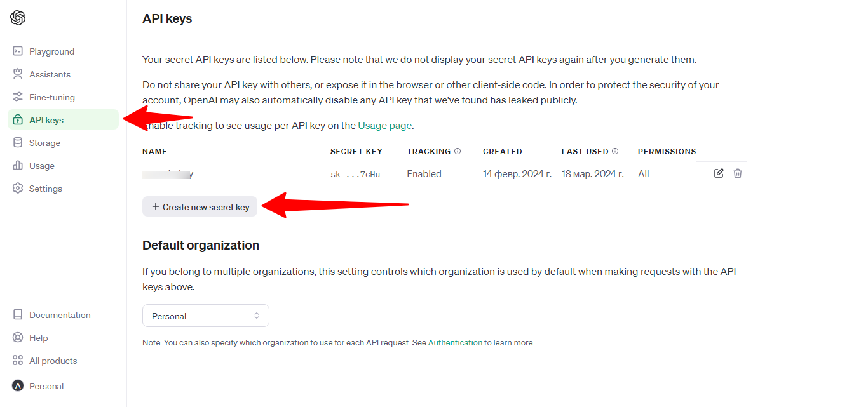Click Create new secret key button
The height and width of the screenshot is (407, 868).
200,207
